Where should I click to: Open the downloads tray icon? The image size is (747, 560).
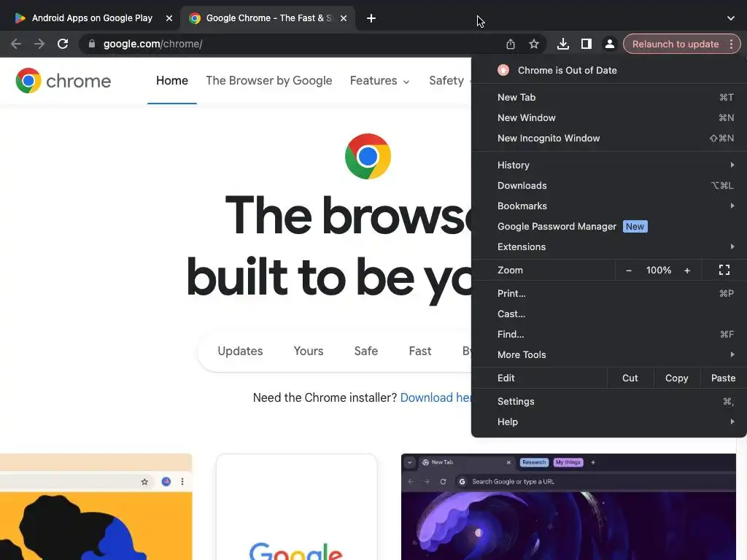tap(562, 44)
